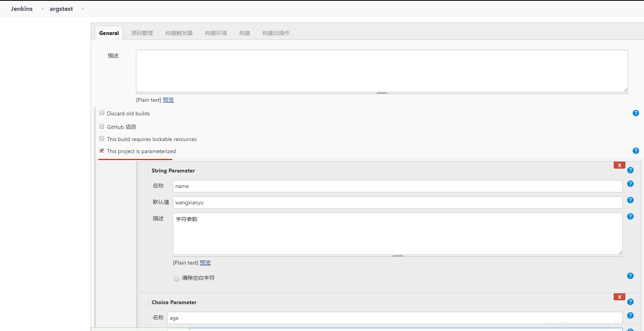Screen dimensions: 644x331
Task: Focus Choice Parameter name field age
Action: click(x=395, y=318)
